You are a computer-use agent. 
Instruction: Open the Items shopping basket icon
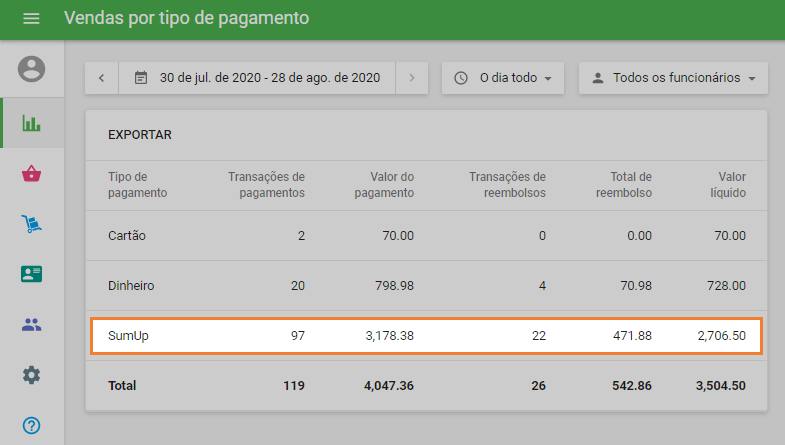[x=32, y=174]
